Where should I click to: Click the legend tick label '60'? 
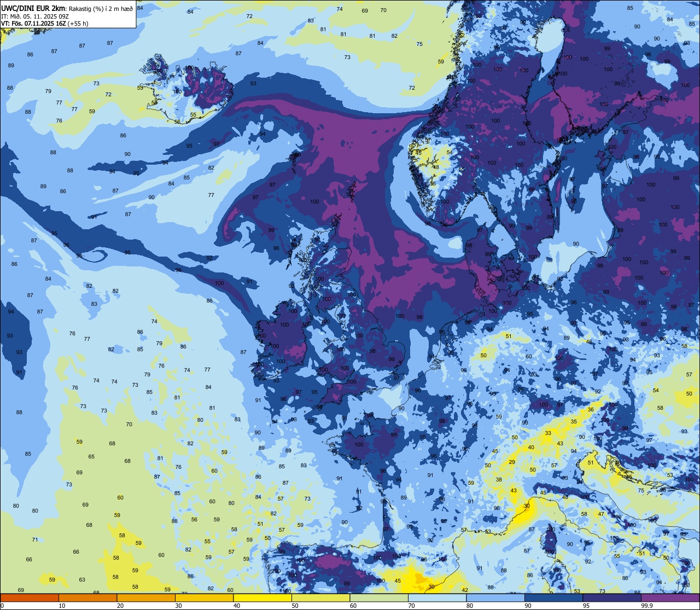[353, 606]
